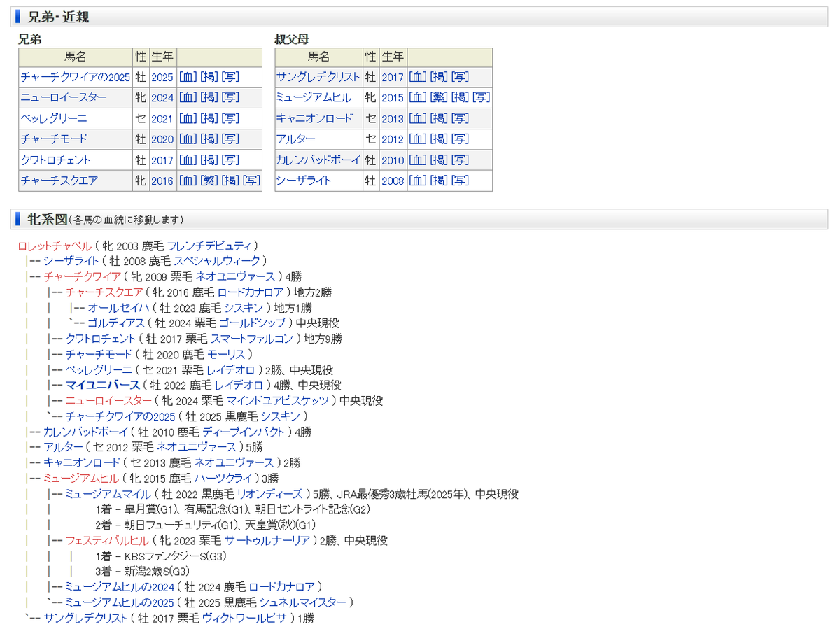The width and height of the screenshot is (840, 636).
Task: Open ミュージアムヒルの2025 in family tree
Action: (120, 602)
